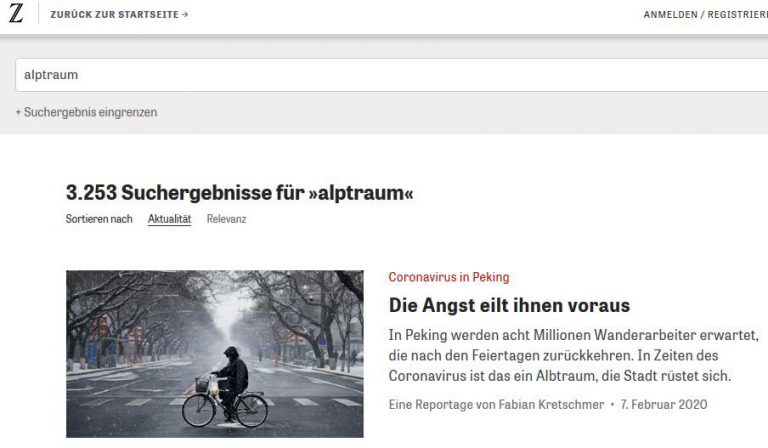Click the arrow after Zurück zur Startseite

coord(185,15)
